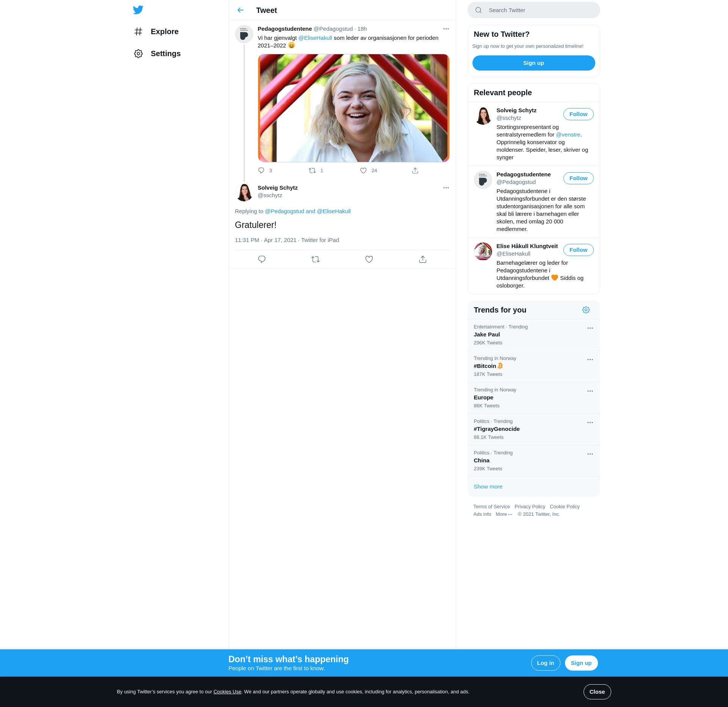The height and width of the screenshot is (707, 728).
Task: Open Pedagogstudentene avatar in Relevant people
Action: pos(483,180)
